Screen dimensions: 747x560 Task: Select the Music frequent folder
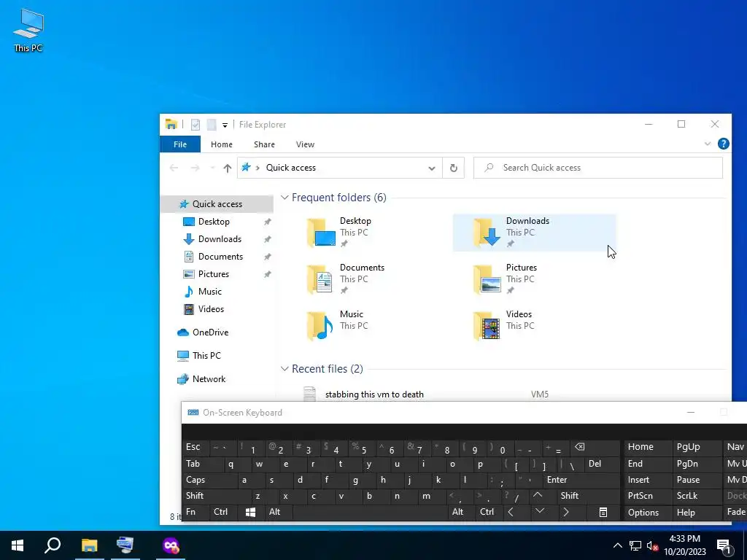click(x=368, y=326)
